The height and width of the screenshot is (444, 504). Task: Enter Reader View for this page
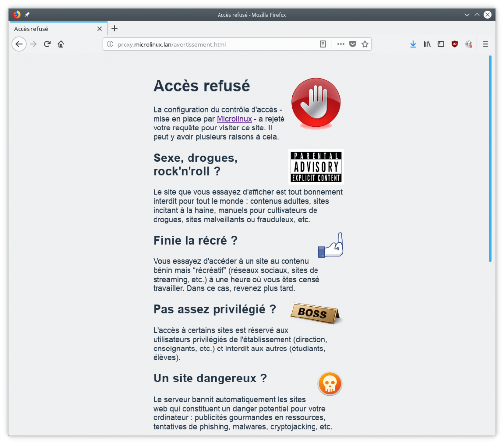(x=322, y=44)
